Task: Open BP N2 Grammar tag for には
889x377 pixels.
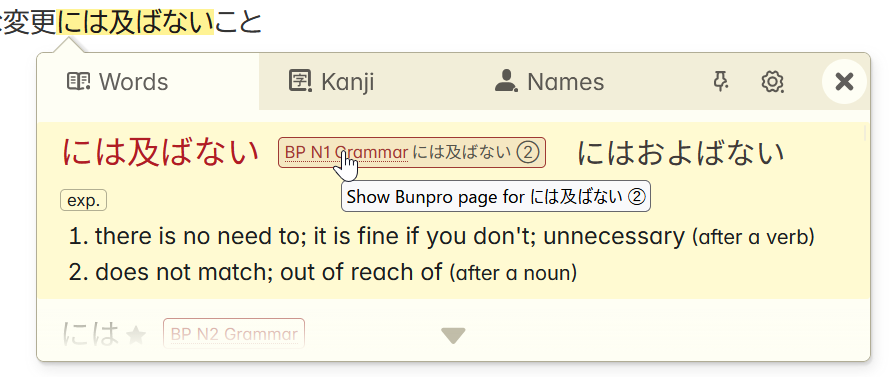Action: [x=234, y=334]
